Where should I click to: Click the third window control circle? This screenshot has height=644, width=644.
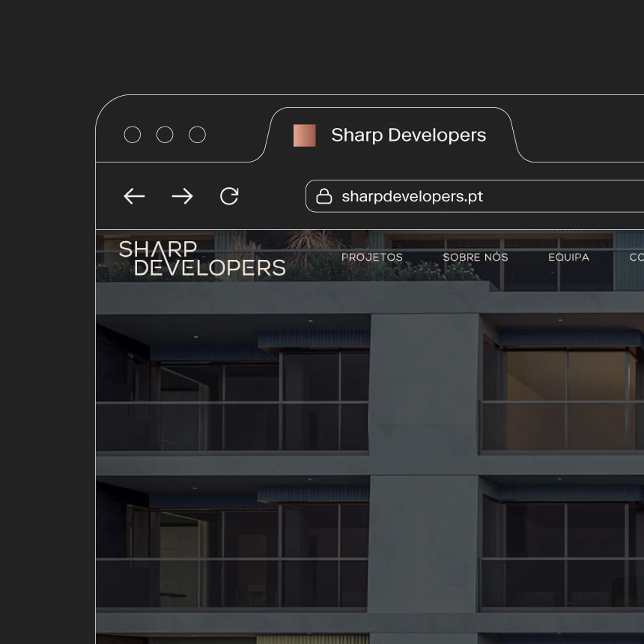197,135
